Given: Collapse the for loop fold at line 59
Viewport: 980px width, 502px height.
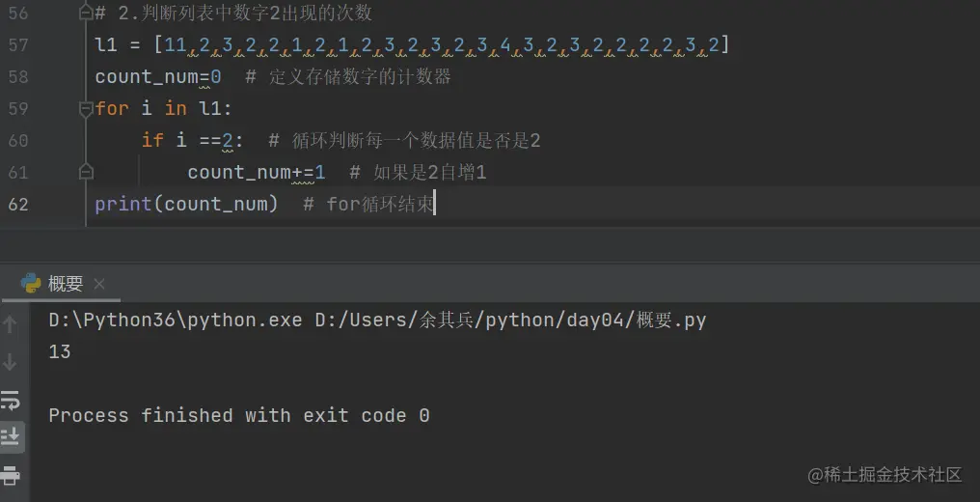Looking at the screenshot, I should point(86,109).
